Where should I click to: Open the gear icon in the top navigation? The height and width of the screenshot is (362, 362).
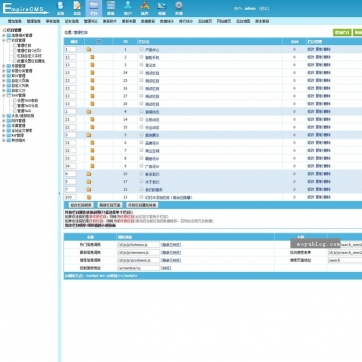point(179,8)
